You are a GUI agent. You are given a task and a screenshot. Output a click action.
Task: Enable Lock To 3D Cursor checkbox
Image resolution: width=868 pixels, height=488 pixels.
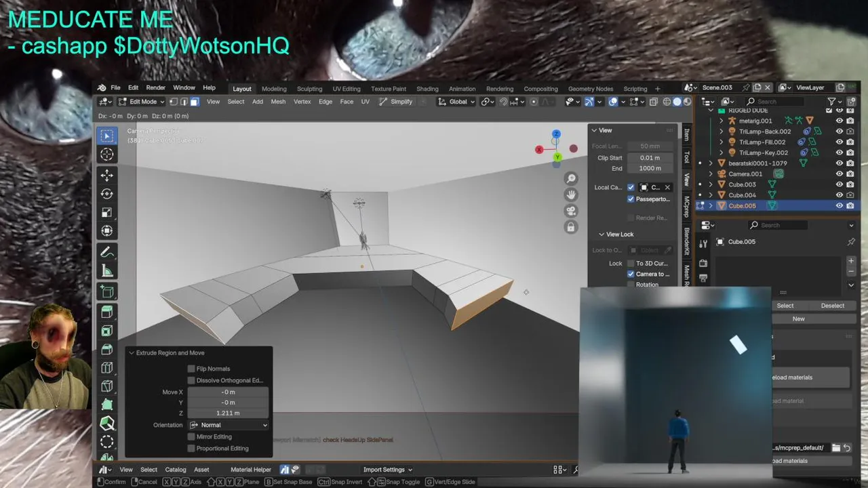(x=631, y=263)
